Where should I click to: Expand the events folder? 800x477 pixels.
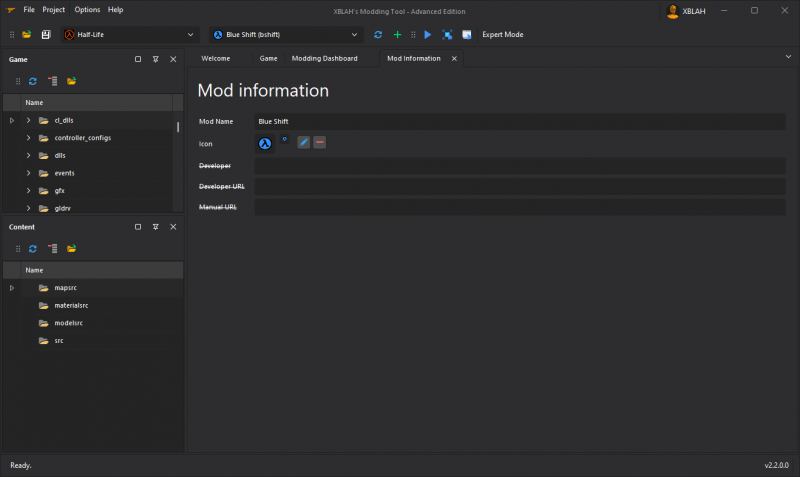29,173
